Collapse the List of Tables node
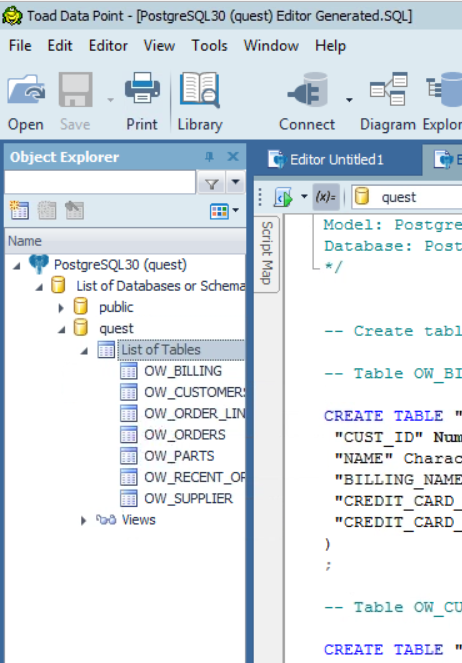This screenshot has height=663, width=462. [85, 351]
